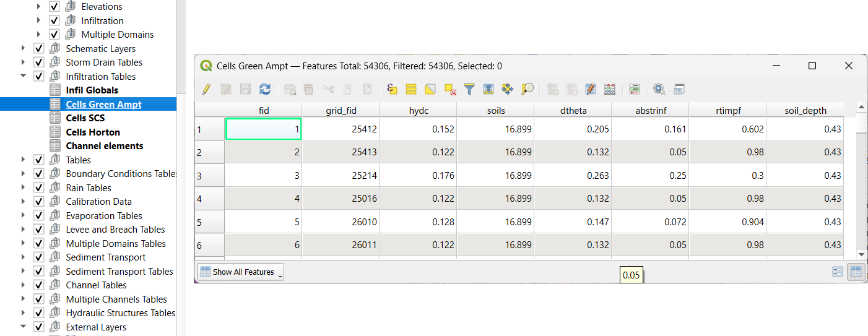Sort by the hydc column header

pos(418,111)
